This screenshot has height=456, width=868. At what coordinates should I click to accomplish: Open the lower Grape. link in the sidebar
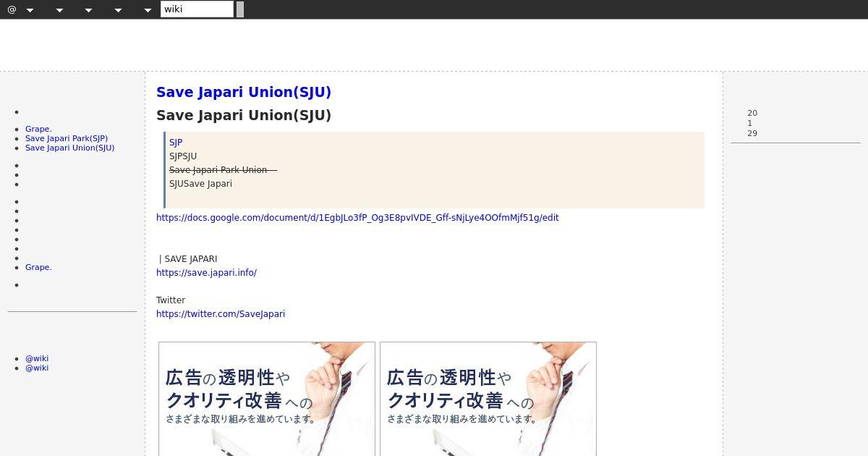[38, 267]
